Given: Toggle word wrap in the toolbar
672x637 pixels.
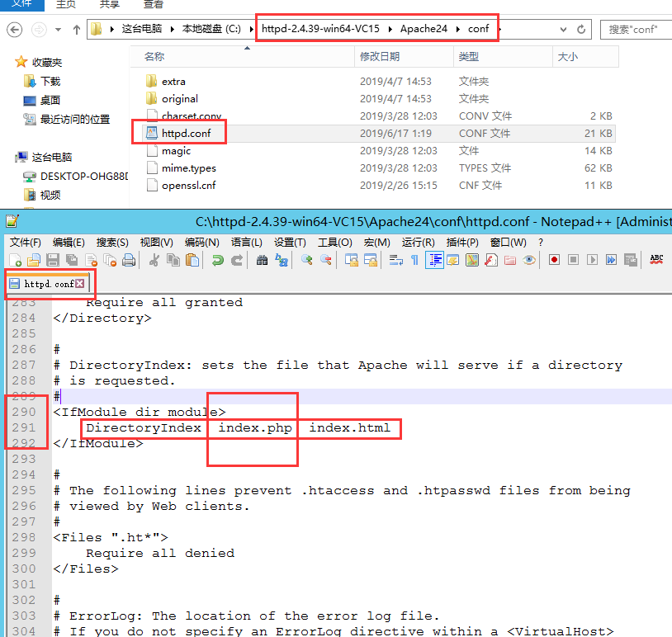Looking at the screenshot, I should (x=395, y=260).
